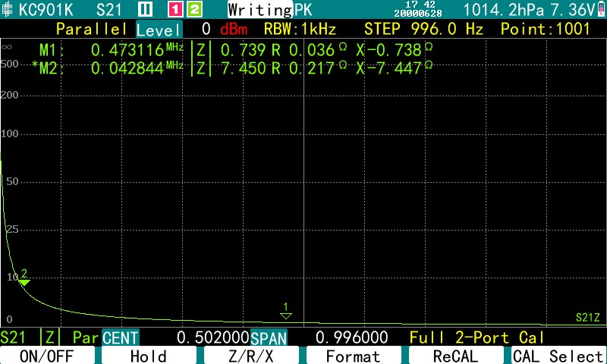Click the 7.36V battery voltage readout
Image resolution: width=607 pixels, height=364 pixels.
click(573, 10)
